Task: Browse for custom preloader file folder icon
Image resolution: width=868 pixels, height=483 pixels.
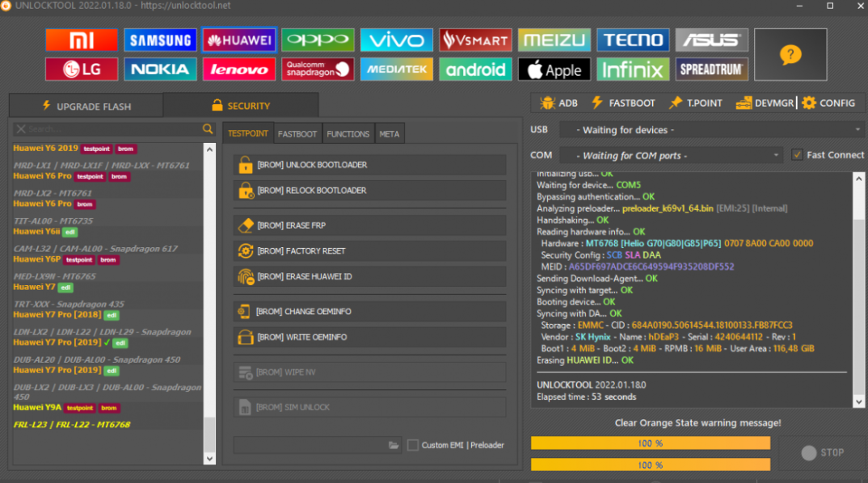Action: (x=394, y=445)
